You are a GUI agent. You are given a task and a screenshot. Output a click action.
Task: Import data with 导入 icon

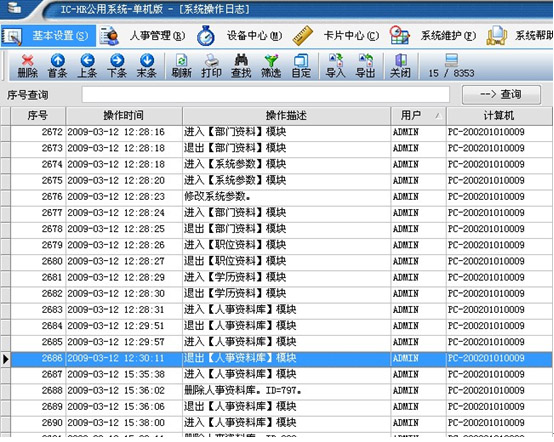point(335,66)
